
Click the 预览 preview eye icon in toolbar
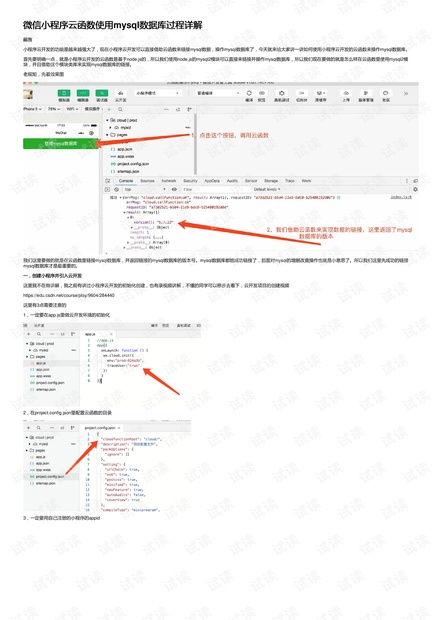(x=262, y=93)
